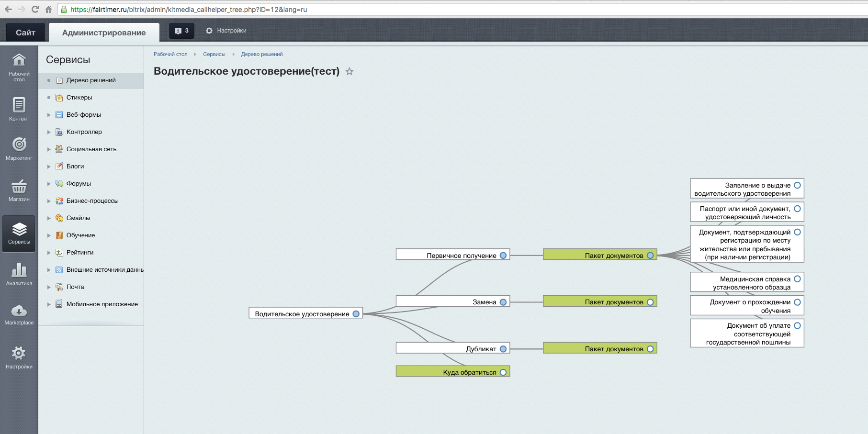The height and width of the screenshot is (434, 868).
Task: Toggle the Первичное получение node circle
Action: [503, 256]
